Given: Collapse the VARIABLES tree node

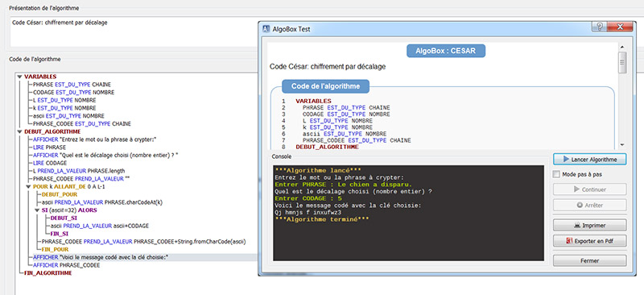Looking at the screenshot, I should coord(19,77).
